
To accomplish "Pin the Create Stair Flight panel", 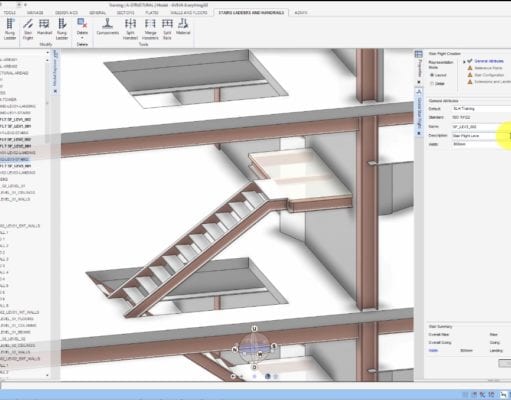I will pos(419,133).
